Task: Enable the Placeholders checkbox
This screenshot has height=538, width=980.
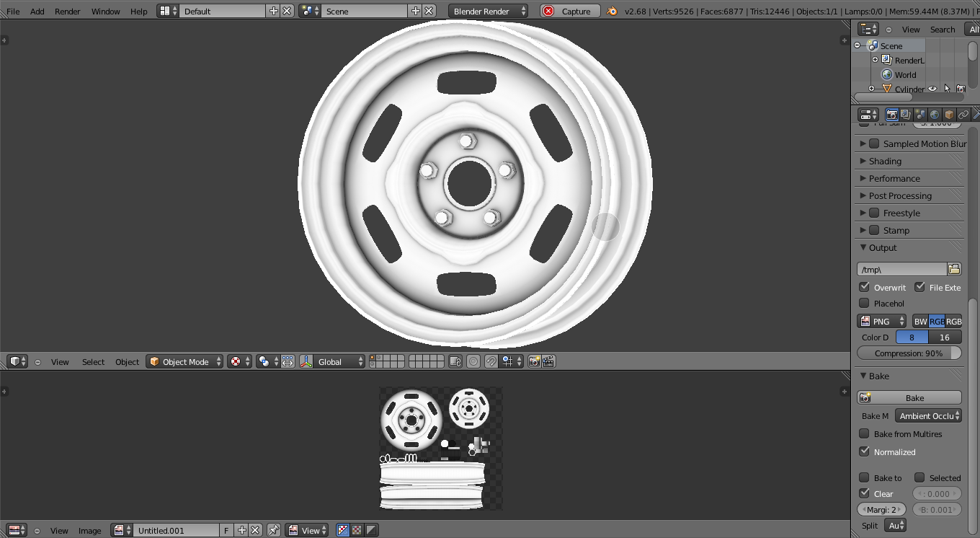Action: [x=864, y=303]
